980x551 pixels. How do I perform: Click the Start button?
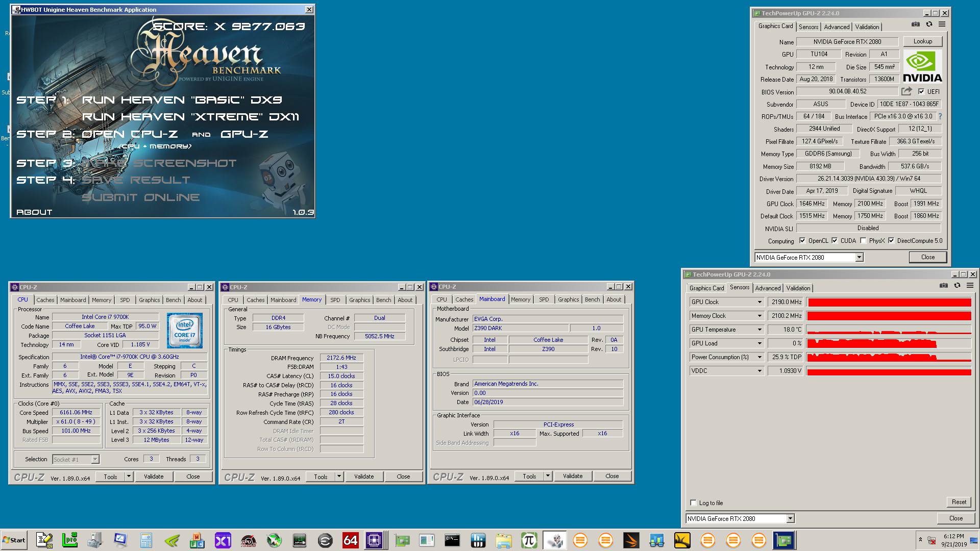(x=14, y=540)
